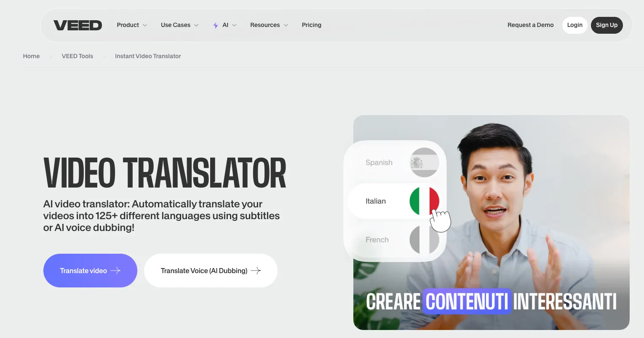Click the hand cursor icon near Italian flag

point(440,220)
